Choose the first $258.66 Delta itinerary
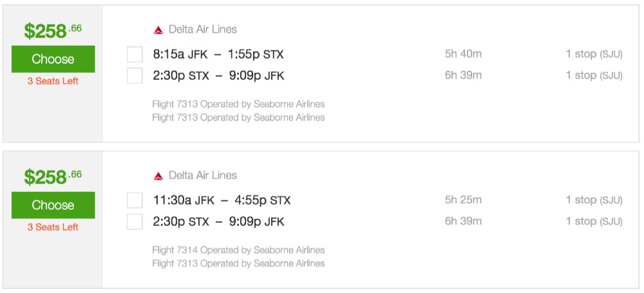The height and width of the screenshot is (293, 644). [x=53, y=59]
